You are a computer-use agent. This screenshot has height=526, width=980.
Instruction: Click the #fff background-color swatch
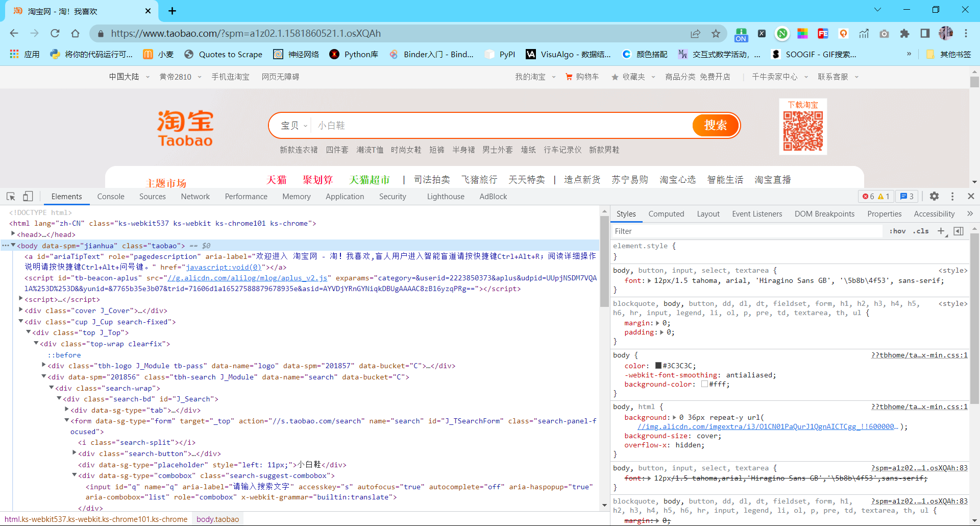(704, 384)
